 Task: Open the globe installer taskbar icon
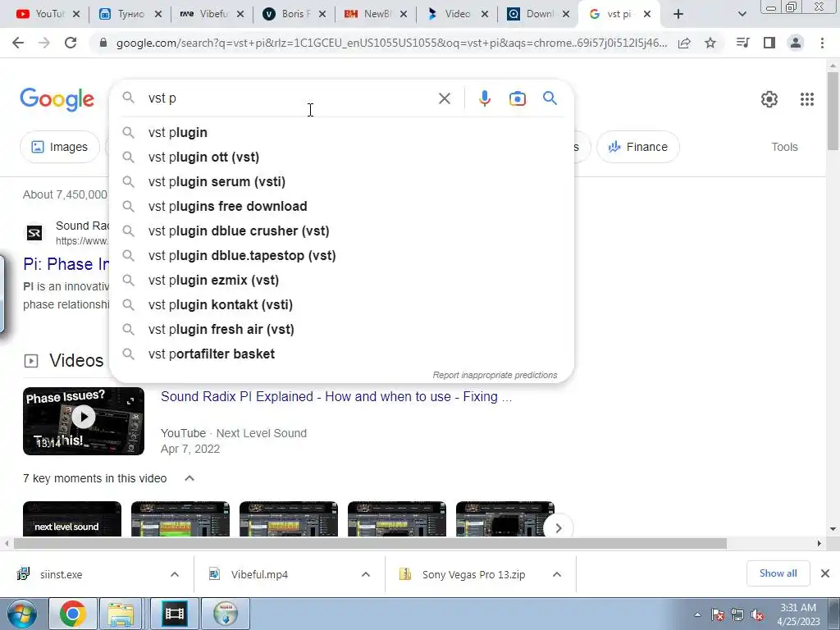[x=226, y=614]
